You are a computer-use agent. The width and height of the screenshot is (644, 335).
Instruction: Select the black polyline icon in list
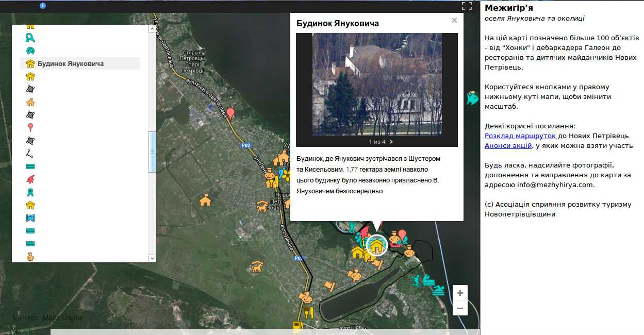click(30, 154)
